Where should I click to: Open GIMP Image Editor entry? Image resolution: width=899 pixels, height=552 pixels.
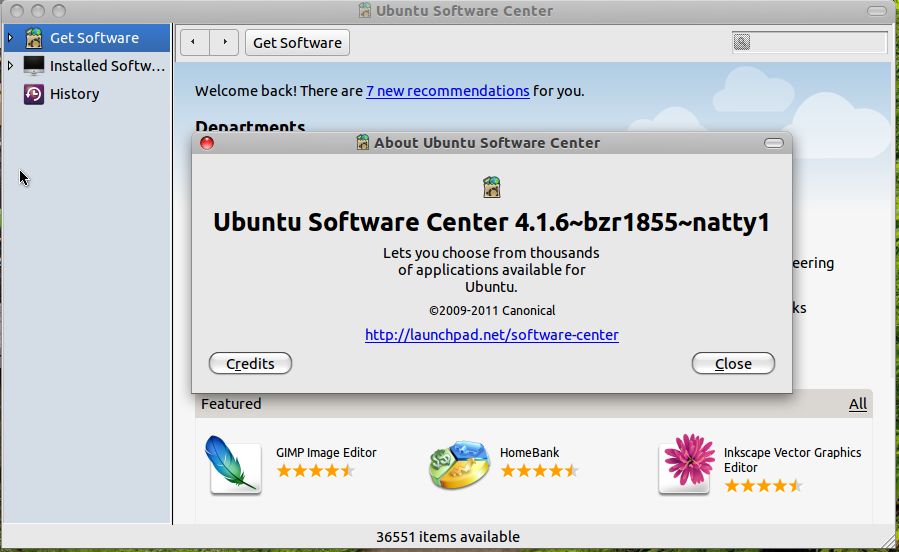(x=326, y=452)
